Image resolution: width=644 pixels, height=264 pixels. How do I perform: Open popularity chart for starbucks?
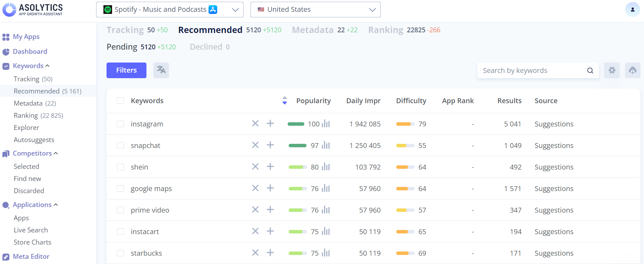(x=326, y=253)
